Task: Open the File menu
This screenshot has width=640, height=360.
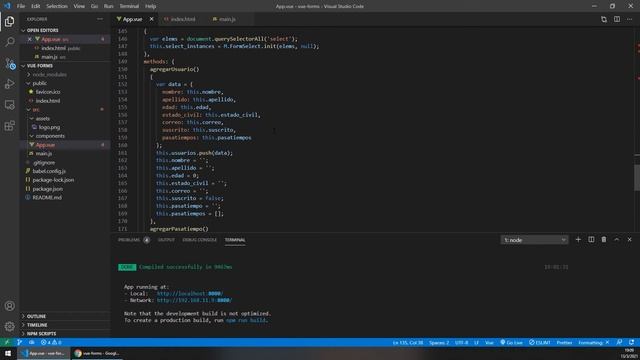Action: point(21,6)
